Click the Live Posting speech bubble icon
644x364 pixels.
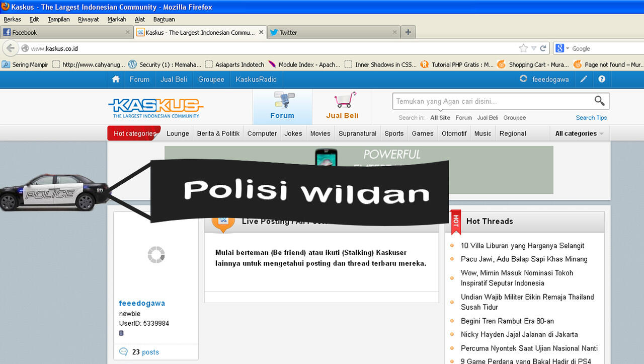pyautogui.click(x=223, y=222)
